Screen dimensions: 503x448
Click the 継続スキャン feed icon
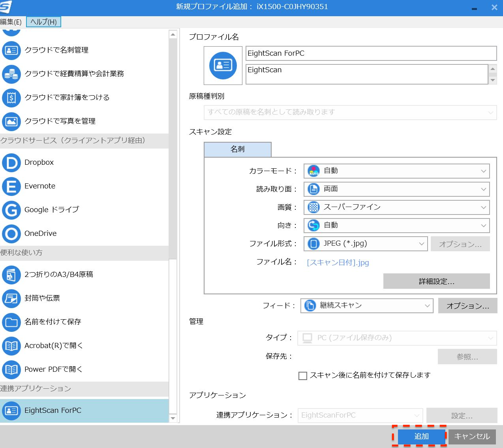point(310,305)
